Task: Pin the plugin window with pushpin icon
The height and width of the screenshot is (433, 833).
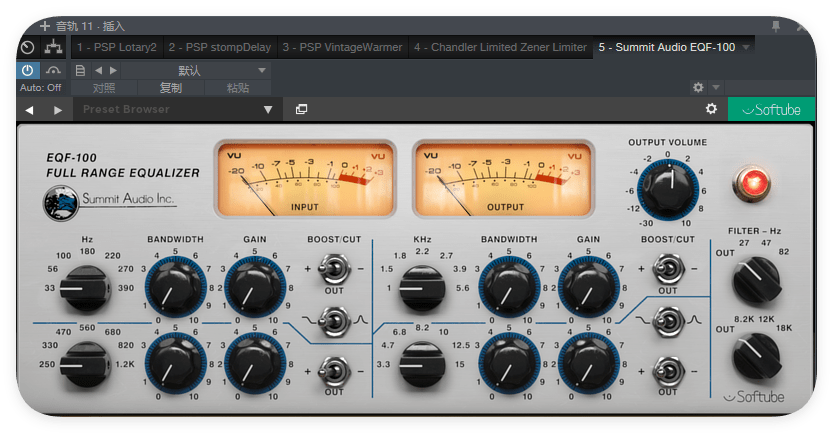Action: coord(776,26)
